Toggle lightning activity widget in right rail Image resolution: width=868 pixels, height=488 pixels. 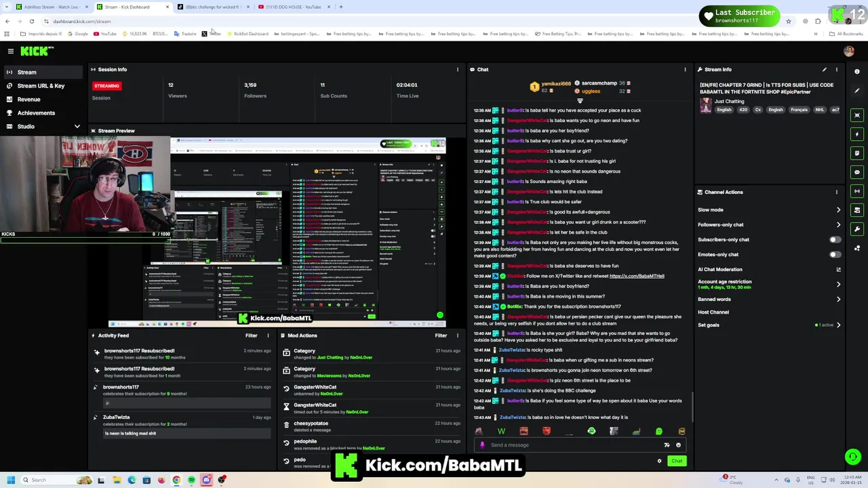coord(857,134)
